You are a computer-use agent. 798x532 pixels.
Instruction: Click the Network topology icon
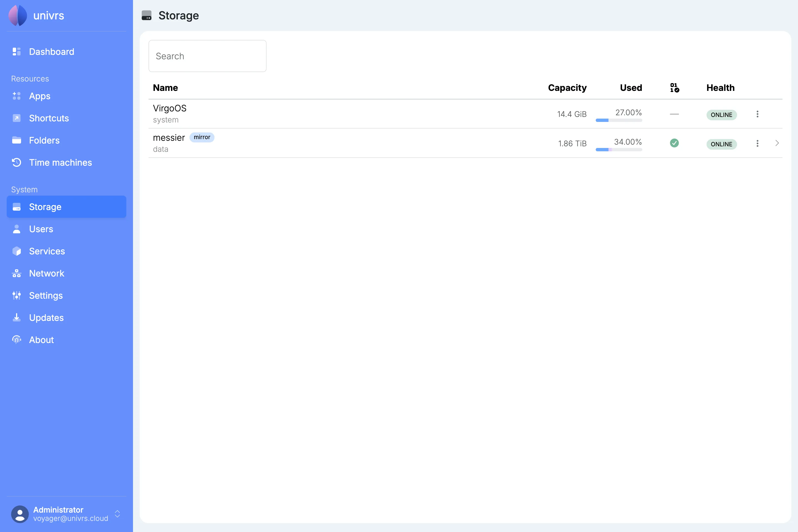17,273
